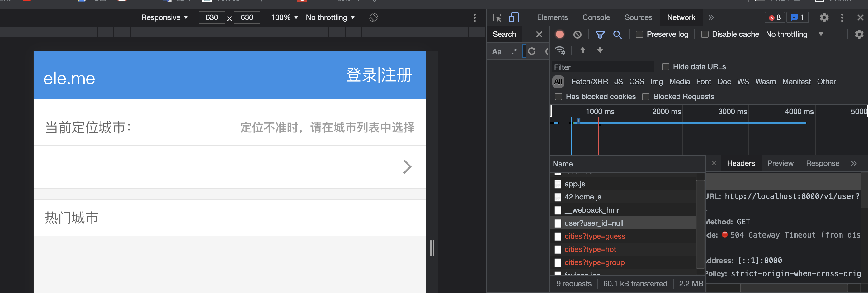
Task: Stop recording the network log
Action: point(560,34)
